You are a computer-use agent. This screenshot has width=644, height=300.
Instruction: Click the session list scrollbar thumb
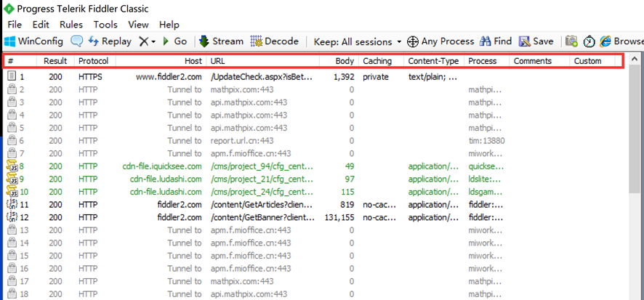(634, 129)
